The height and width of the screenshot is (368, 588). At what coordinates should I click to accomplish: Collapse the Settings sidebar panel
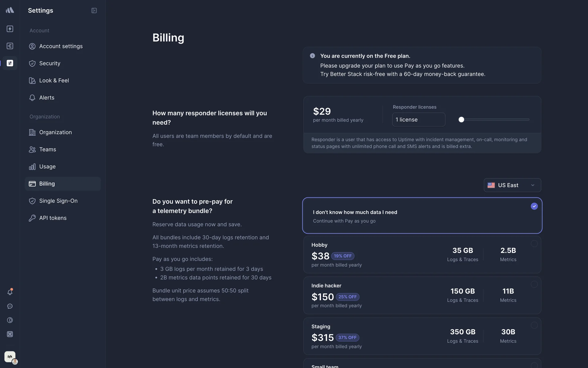point(94,11)
